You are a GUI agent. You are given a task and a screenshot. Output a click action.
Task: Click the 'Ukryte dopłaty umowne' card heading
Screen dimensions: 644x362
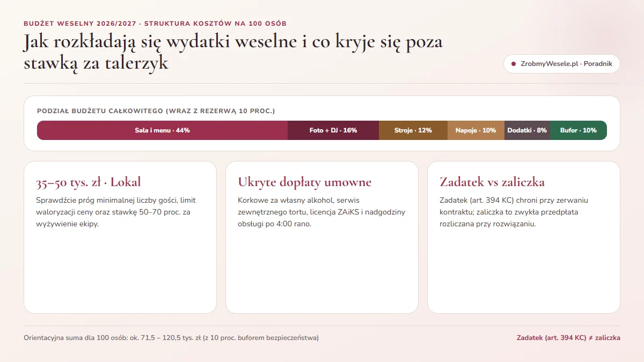coord(305,182)
